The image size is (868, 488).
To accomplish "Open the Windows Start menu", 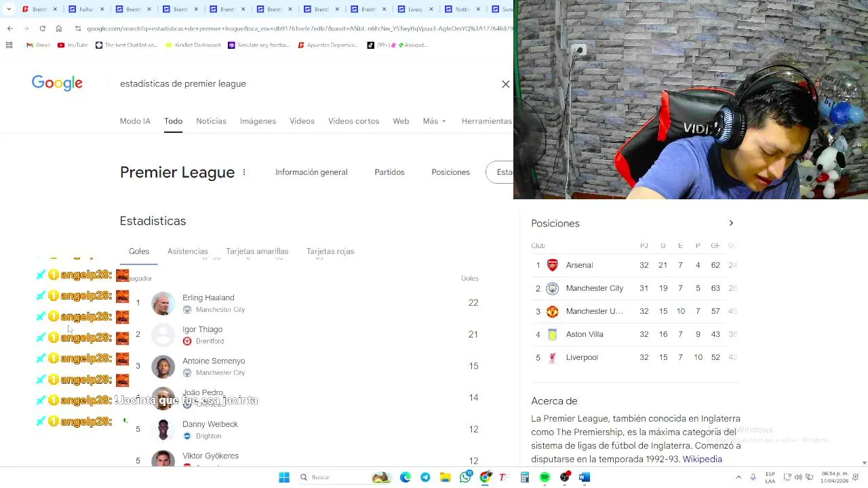I will 284,477.
